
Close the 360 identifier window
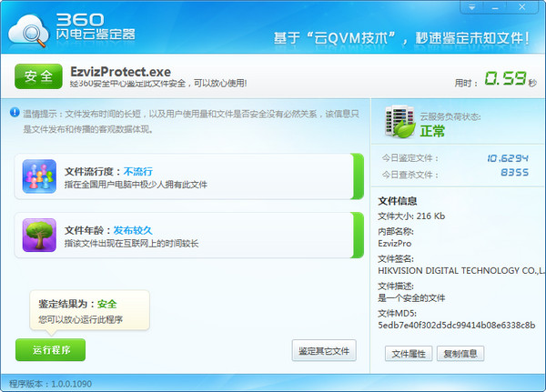[x=522, y=7]
